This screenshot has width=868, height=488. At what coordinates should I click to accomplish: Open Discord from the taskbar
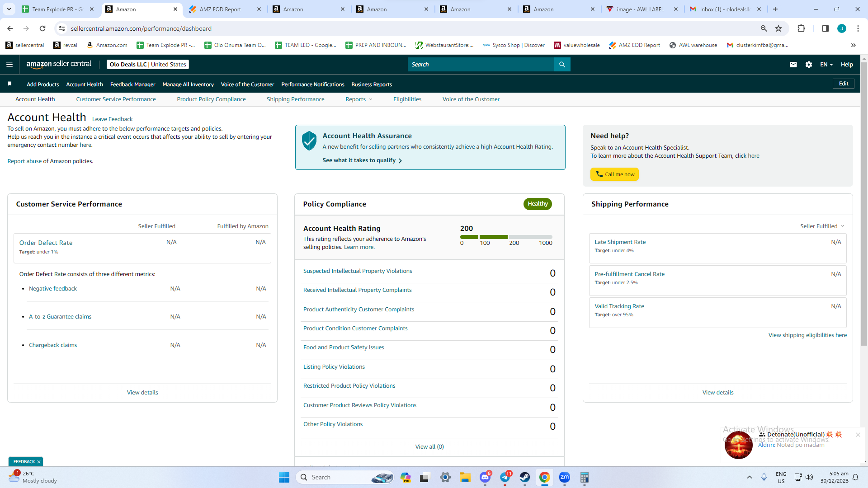485,477
